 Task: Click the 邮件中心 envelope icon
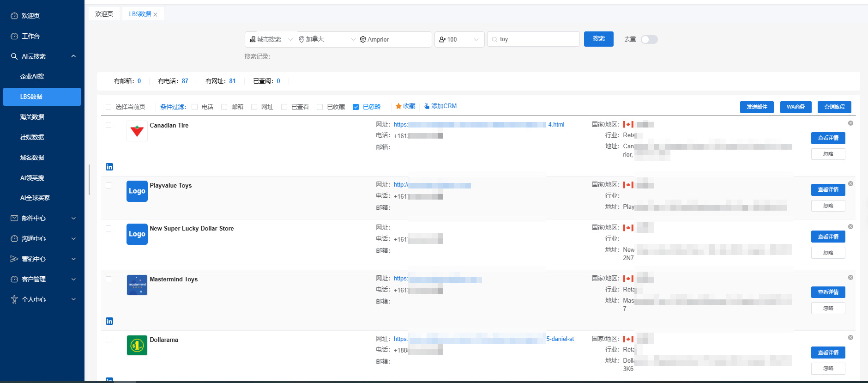14,218
